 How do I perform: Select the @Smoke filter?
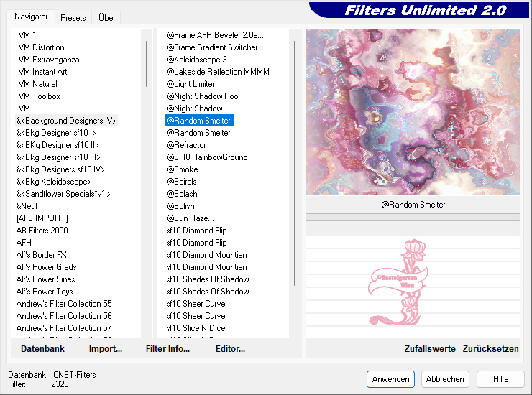(x=182, y=169)
